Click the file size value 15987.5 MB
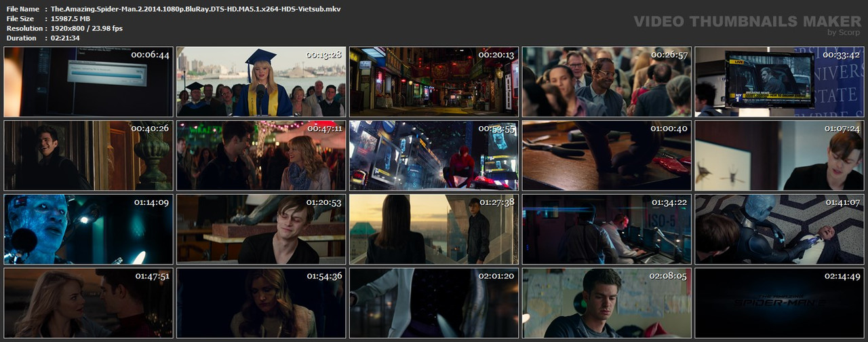Screen dimensions: 868x342 pyautogui.click(x=71, y=18)
